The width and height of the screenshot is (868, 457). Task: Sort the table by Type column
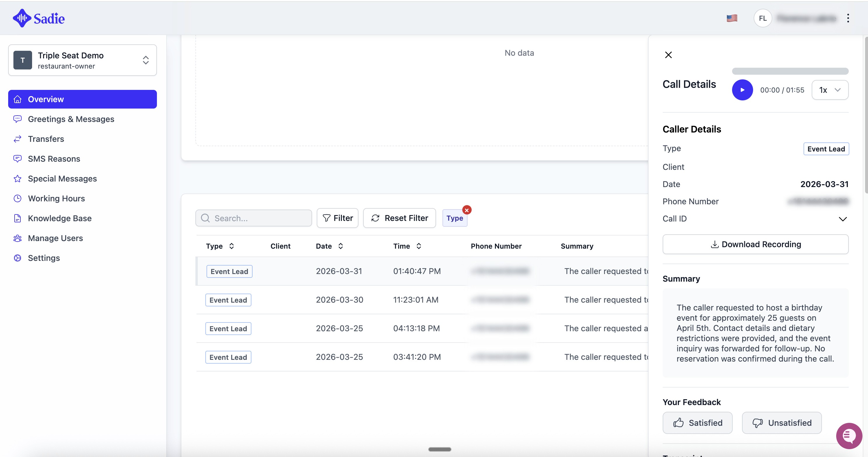231,246
